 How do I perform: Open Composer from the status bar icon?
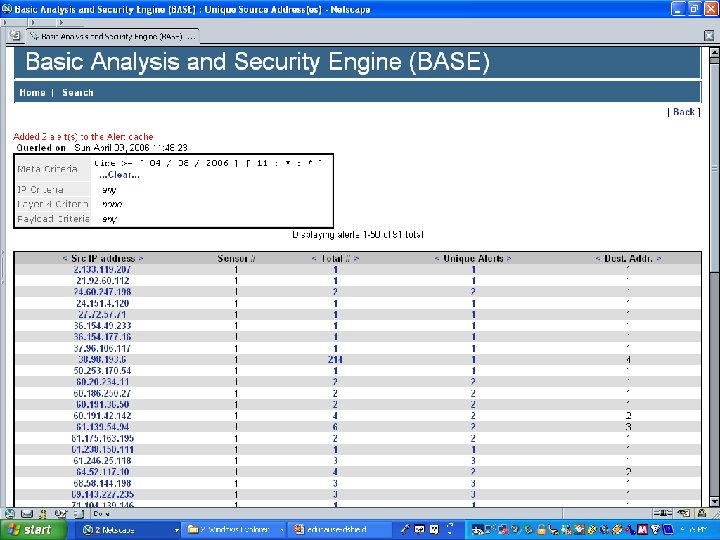[60, 513]
